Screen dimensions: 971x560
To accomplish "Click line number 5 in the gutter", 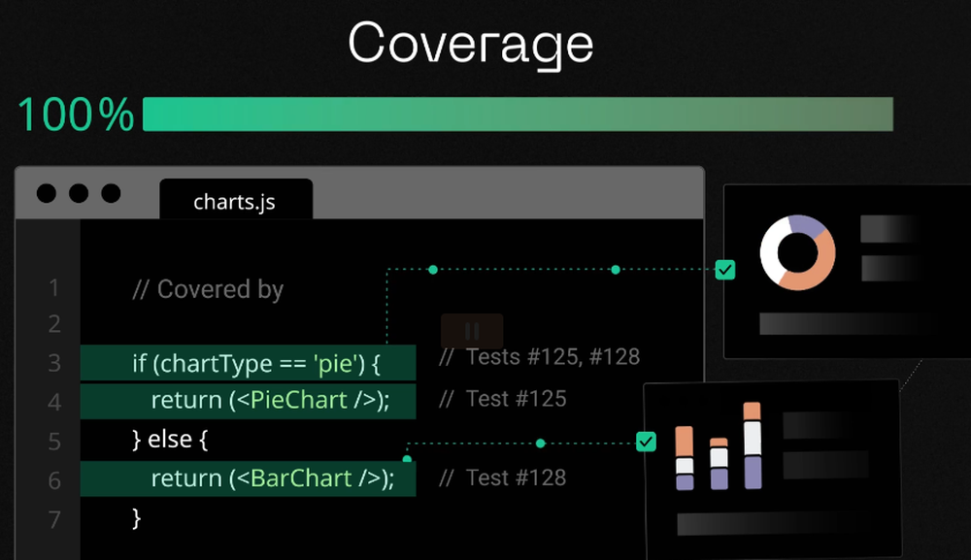I will point(54,441).
